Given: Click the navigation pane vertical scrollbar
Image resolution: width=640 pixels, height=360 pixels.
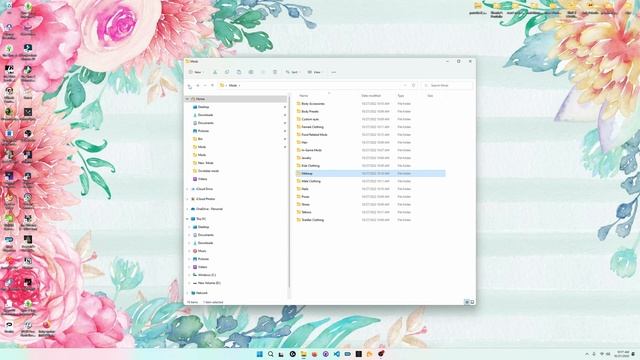Looking at the screenshot, I should (289, 192).
